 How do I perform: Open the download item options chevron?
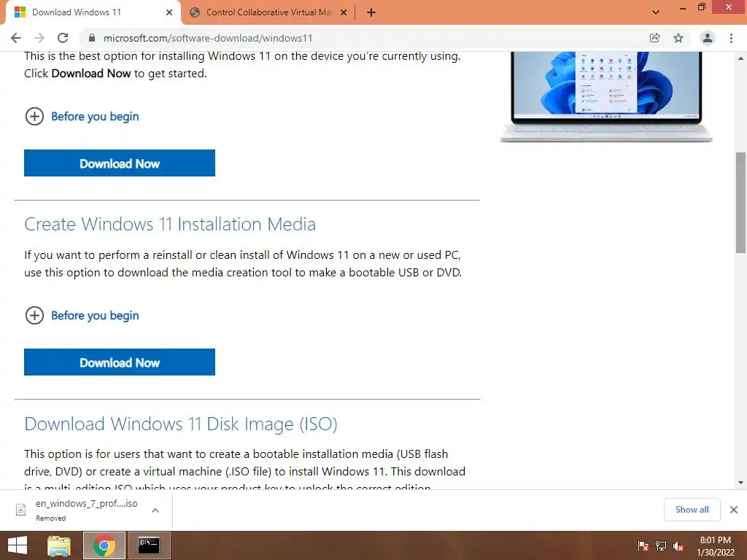pyautogui.click(x=155, y=510)
